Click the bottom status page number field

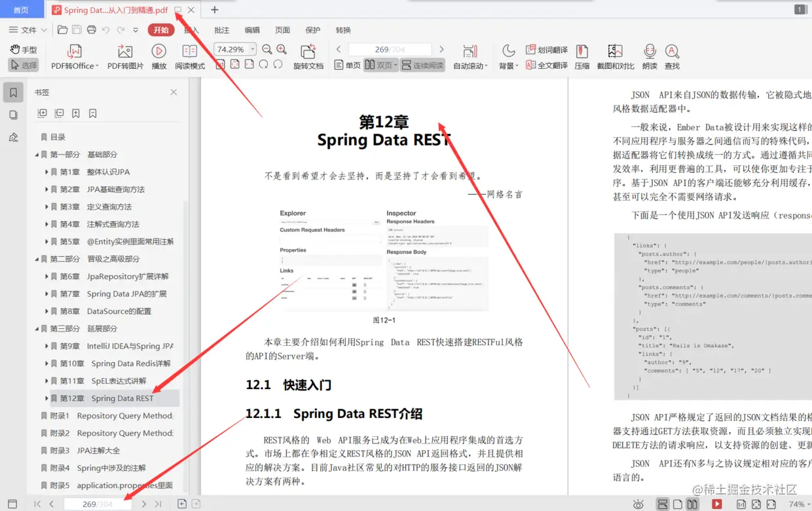98,504
